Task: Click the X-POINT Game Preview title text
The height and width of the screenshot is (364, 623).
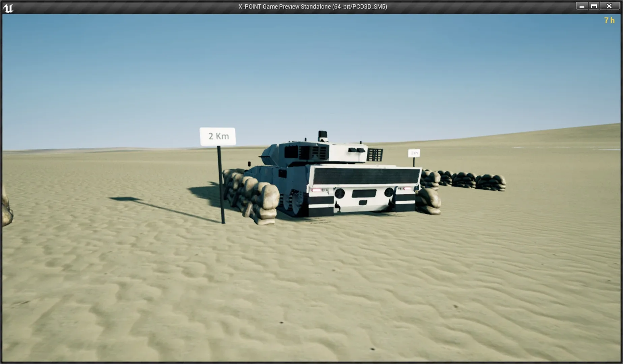Action: [313, 7]
